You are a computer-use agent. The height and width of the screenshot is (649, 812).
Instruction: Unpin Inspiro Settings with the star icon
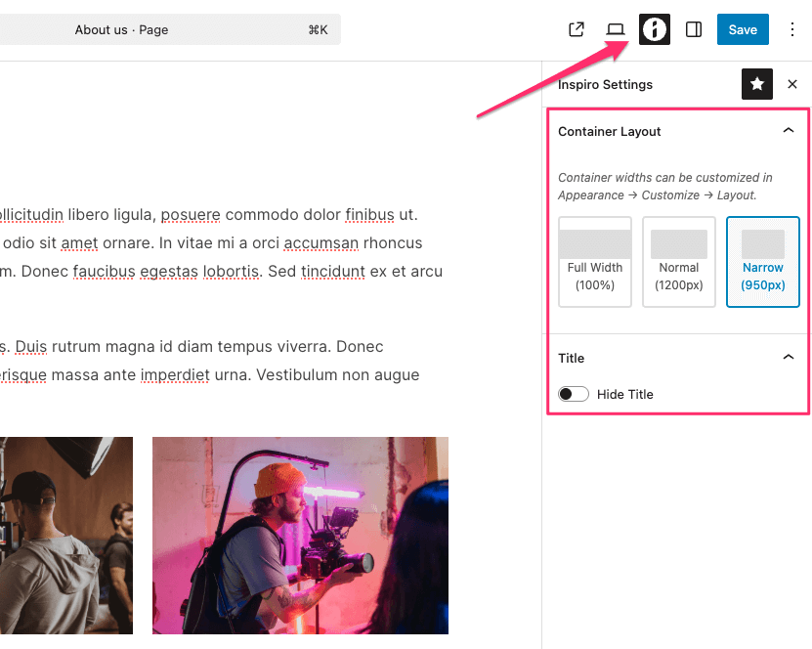click(757, 85)
